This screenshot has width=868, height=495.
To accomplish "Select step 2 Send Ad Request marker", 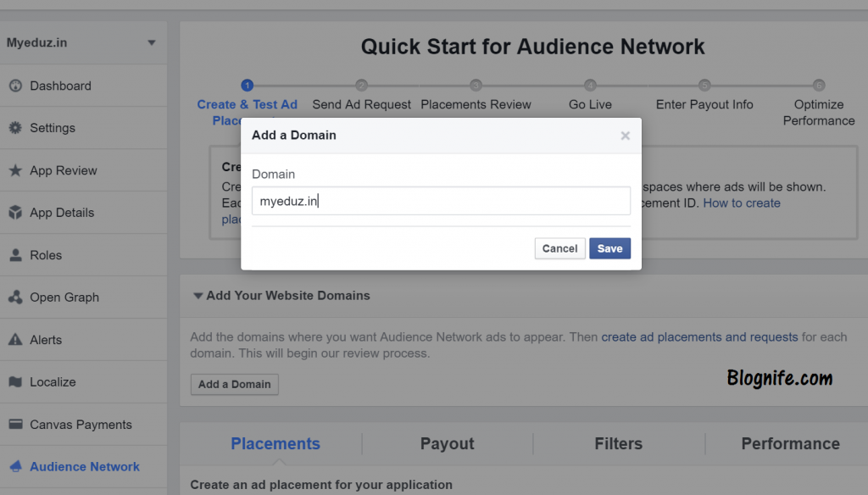I will 361,86.
